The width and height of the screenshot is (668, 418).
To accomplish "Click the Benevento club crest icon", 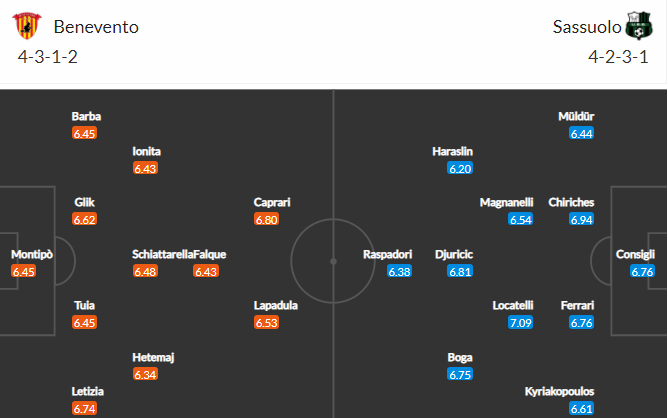I will [26, 26].
